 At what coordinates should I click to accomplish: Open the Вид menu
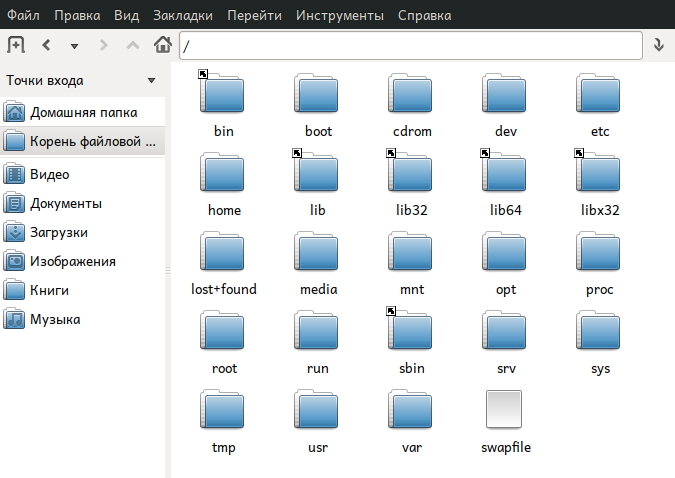[x=127, y=15]
